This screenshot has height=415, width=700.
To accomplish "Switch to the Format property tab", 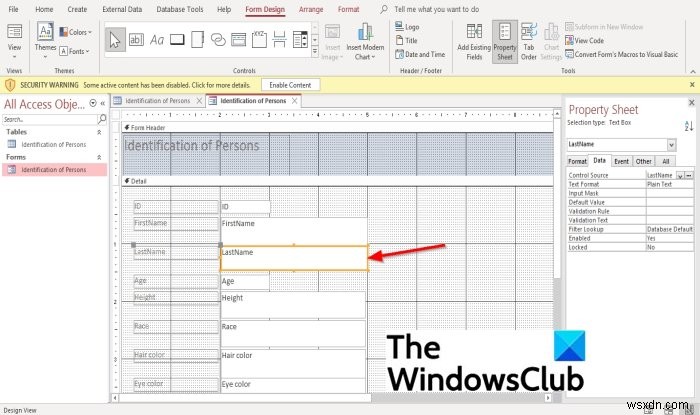I will 577,161.
